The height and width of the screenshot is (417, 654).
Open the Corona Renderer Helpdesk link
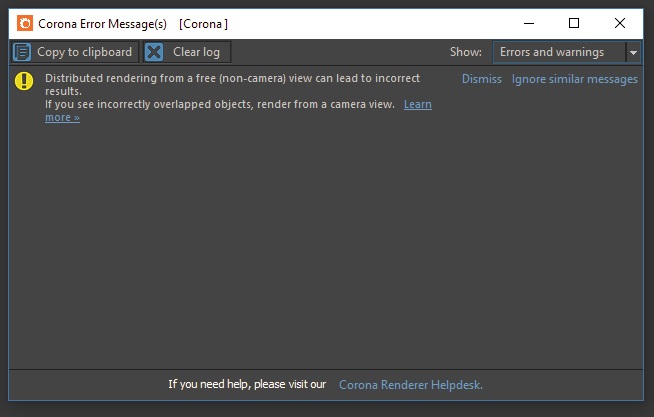[410, 384]
